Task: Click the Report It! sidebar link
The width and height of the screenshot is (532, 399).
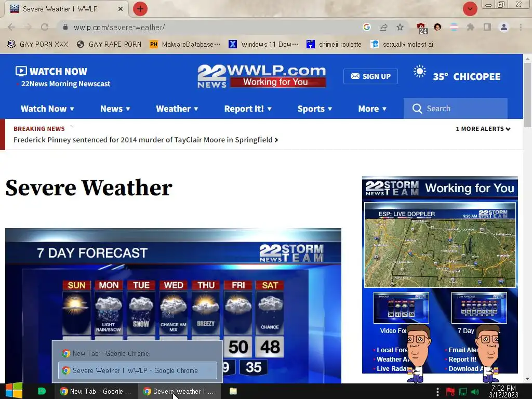Action: tap(462, 360)
